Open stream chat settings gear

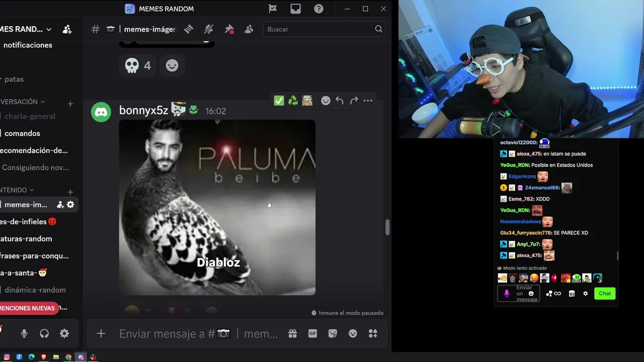pyautogui.click(x=585, y=294)
